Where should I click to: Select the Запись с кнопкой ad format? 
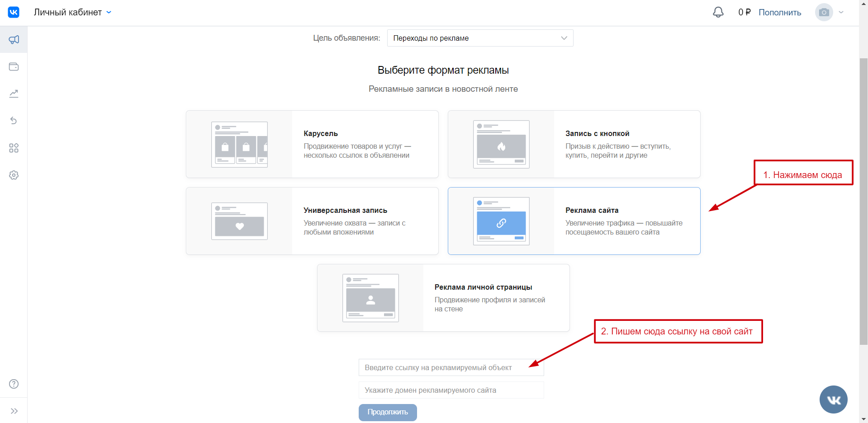click(574, 144)
